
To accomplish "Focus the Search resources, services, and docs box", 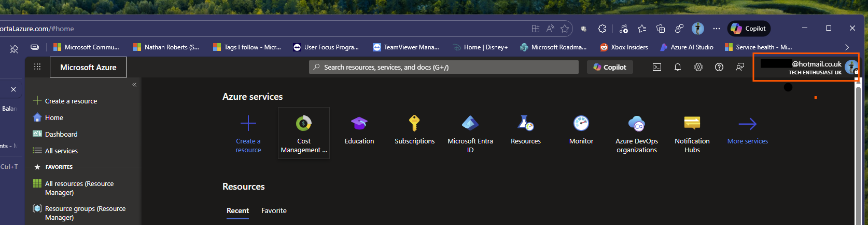I will click(x=444, y=67).
